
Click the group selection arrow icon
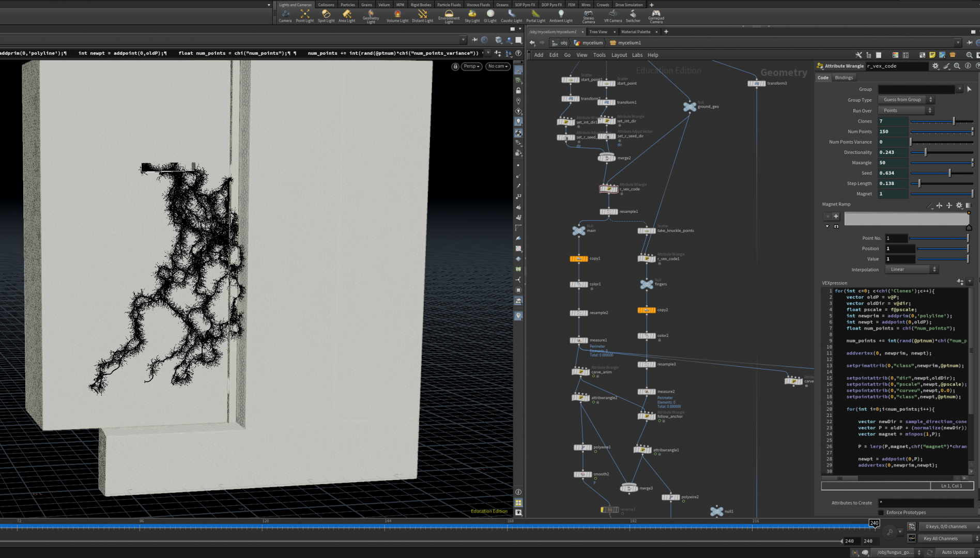969,89
